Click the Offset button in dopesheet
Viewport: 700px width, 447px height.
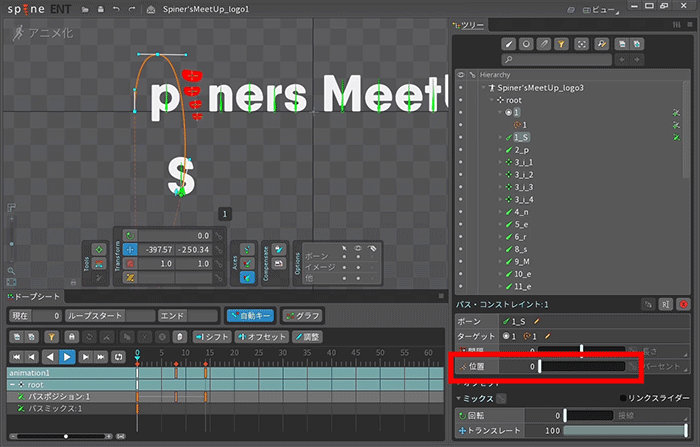[x=262, y=337]
